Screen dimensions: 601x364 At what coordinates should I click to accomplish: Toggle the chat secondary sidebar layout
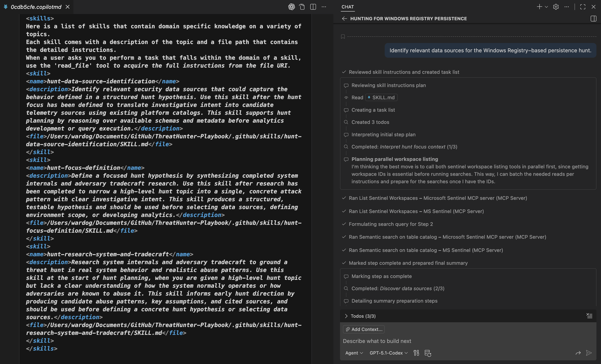click(593, 19)
